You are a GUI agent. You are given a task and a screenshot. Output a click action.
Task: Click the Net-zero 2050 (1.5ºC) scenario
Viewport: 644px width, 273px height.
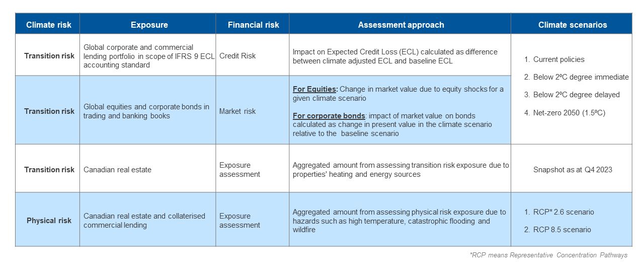[569, 112]
